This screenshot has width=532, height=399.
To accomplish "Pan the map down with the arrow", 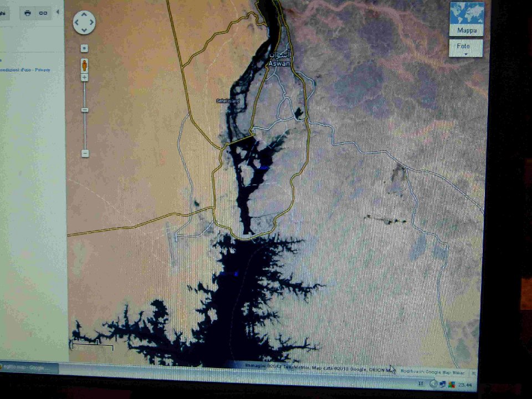I will [84, 30].
